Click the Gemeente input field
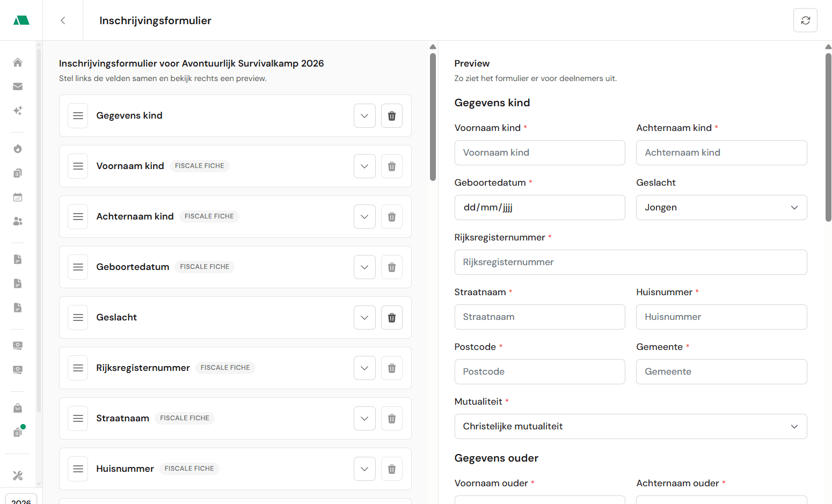Screen dimensions: 832x504 pyautogui.click(x=721, y=372)
